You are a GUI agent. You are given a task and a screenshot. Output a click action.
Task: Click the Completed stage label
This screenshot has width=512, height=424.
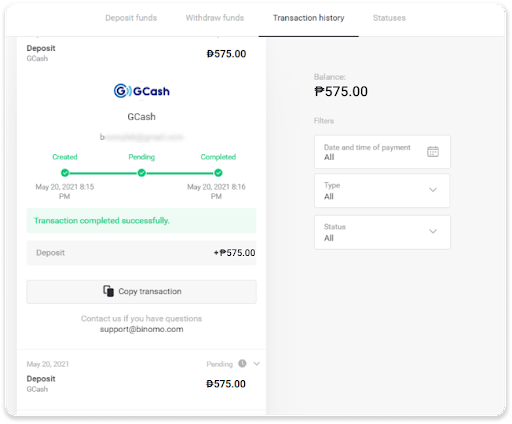pos(218,157)
